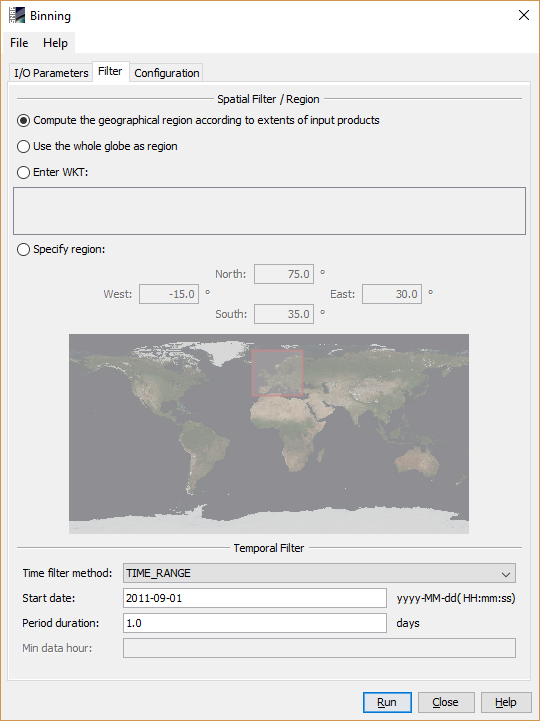The width and height of the screenshot is (540, 721).
Task: Open the File menu
Action: pyautogui.click(x=19, y=43)
